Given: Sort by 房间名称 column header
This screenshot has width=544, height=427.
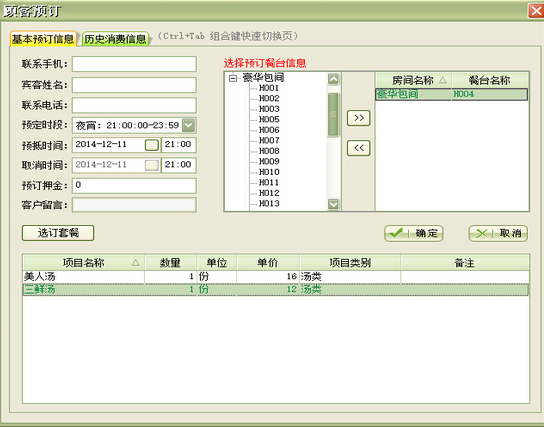Looking at the screenshot, I should point(414,80).
